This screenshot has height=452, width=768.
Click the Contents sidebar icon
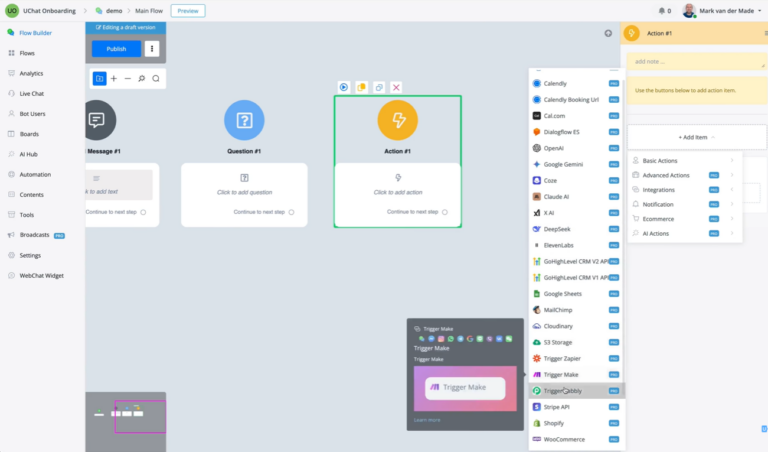[11, 194]
